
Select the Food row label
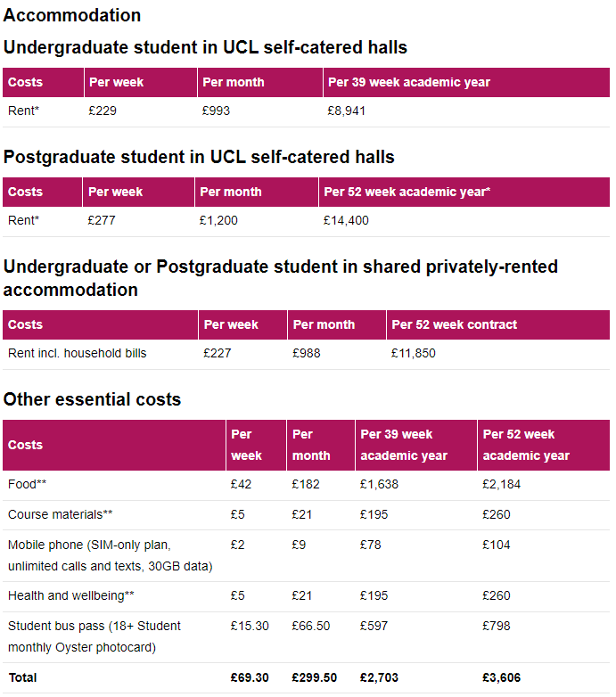pyautogui.click(x=26, y=485)
